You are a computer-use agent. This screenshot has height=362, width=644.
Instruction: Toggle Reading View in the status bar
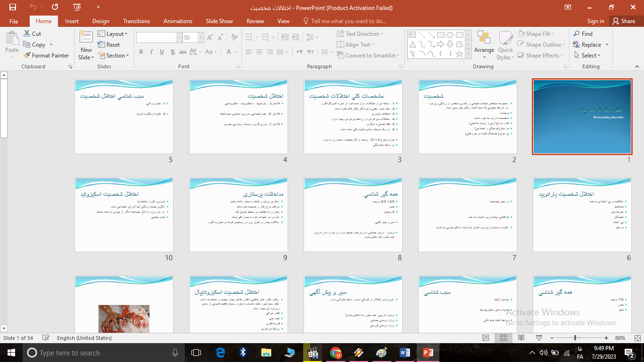tap(521, 338)
